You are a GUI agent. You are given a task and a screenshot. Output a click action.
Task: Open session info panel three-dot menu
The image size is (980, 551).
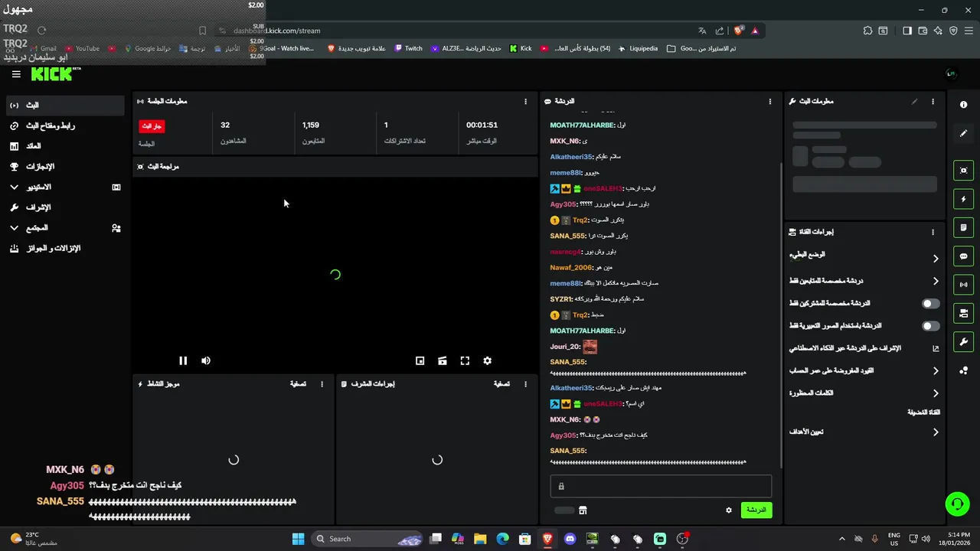(x=525, y=101)
